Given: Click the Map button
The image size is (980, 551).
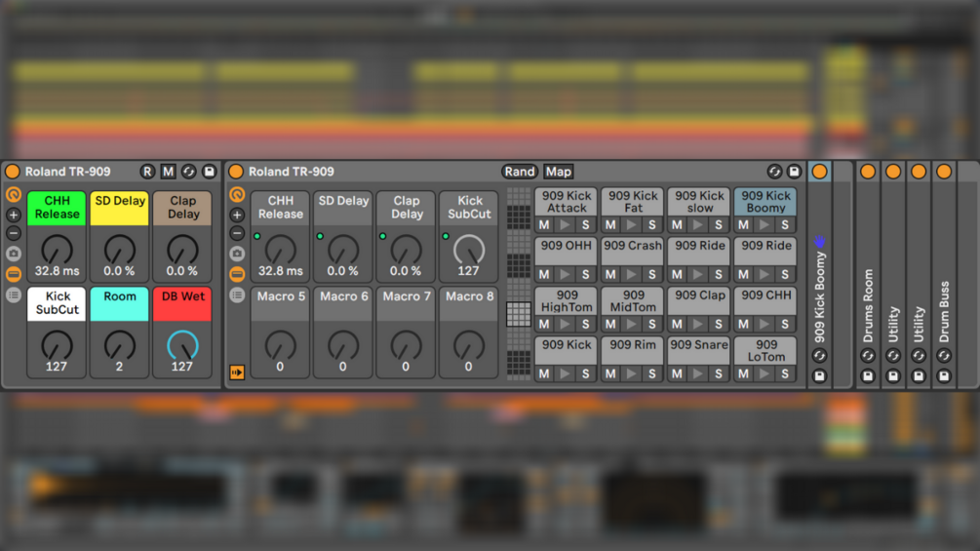Looking at the screenshot, I should tap(558, 172).
